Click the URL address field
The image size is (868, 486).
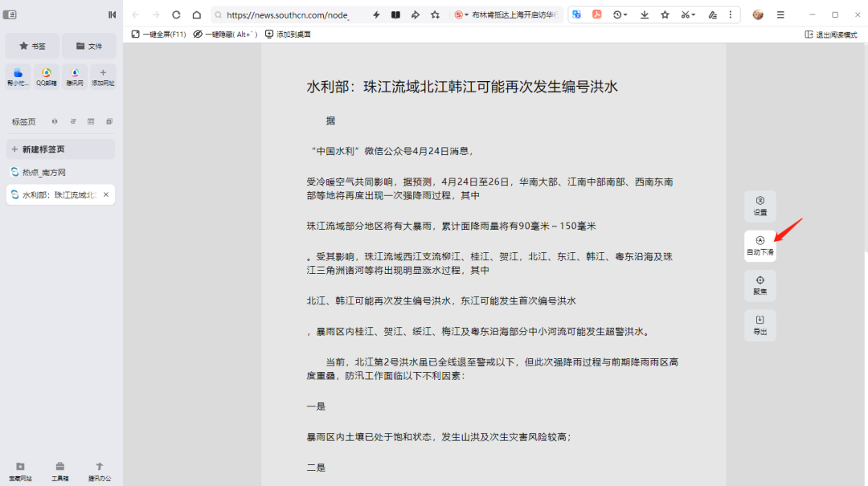(x=288, y=15)
